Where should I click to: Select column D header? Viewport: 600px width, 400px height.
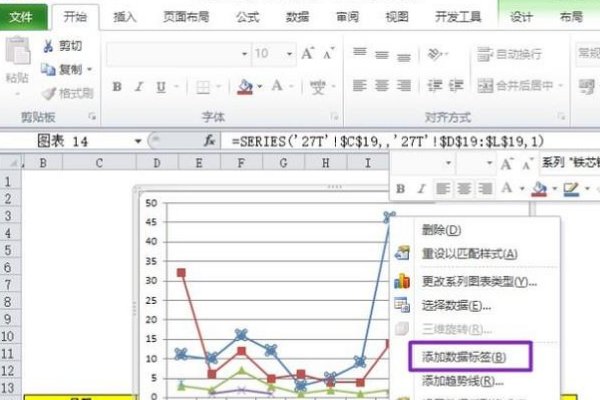[157, 163]
